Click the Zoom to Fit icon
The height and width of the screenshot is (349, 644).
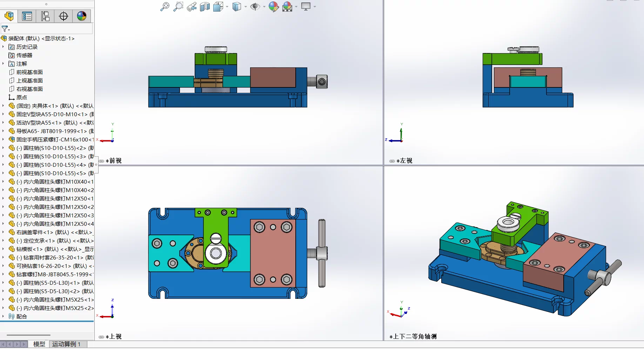[165, 7]
